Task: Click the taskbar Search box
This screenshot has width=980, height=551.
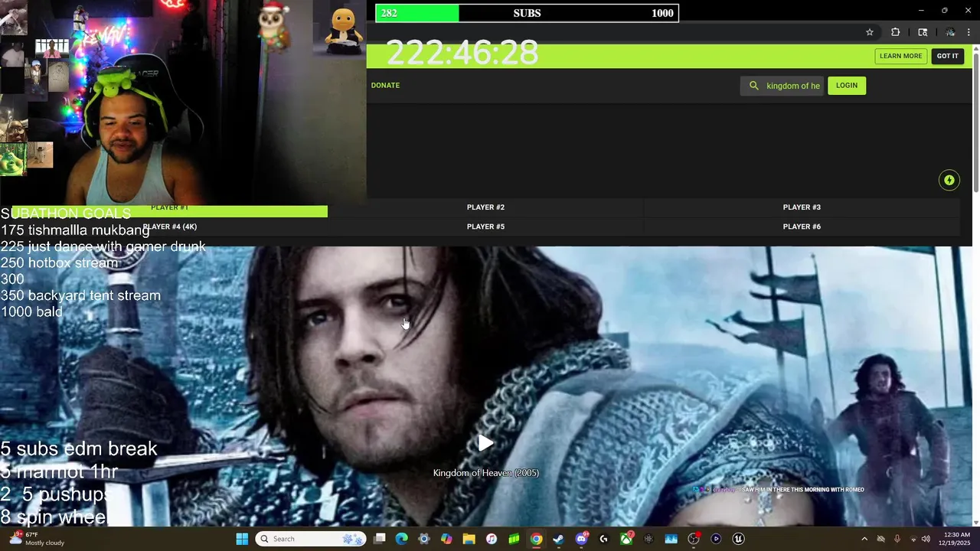Action: point(311,539)
